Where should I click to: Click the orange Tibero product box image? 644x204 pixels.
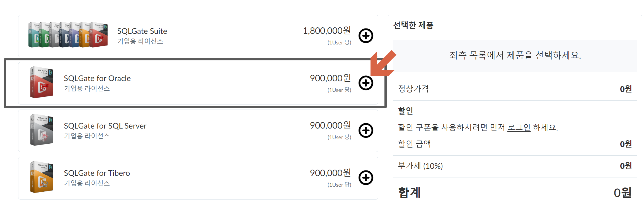tap(42, 177)
